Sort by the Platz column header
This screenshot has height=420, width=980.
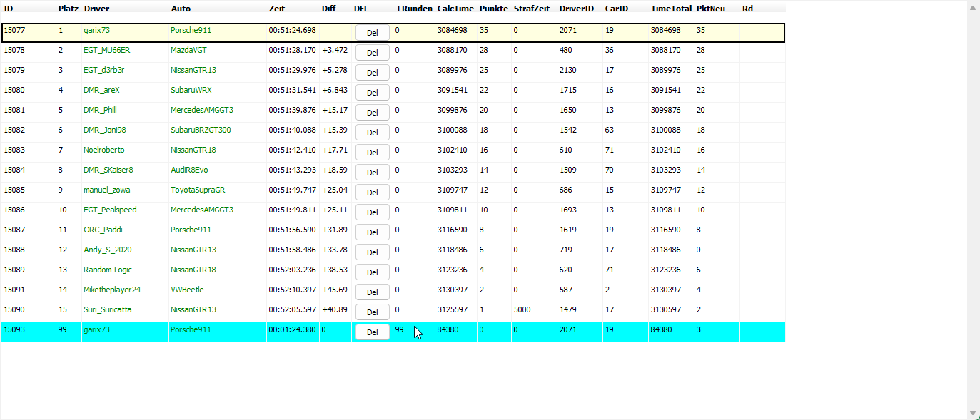[x=68, y=9]
